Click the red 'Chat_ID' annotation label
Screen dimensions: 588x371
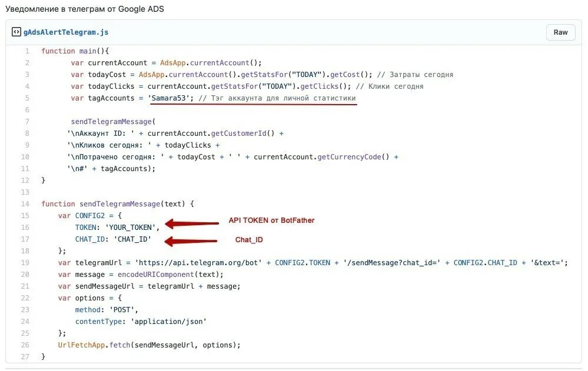tap(249, 240)
